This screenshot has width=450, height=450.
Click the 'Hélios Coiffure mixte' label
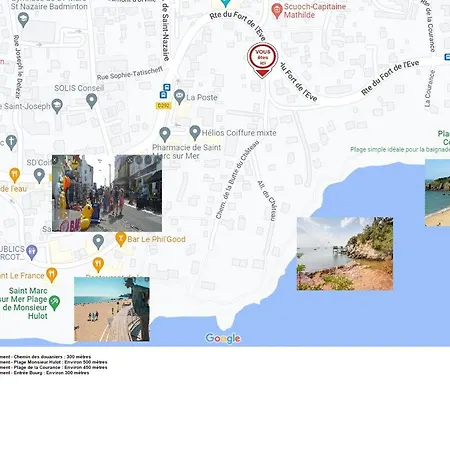pos(239,133)
